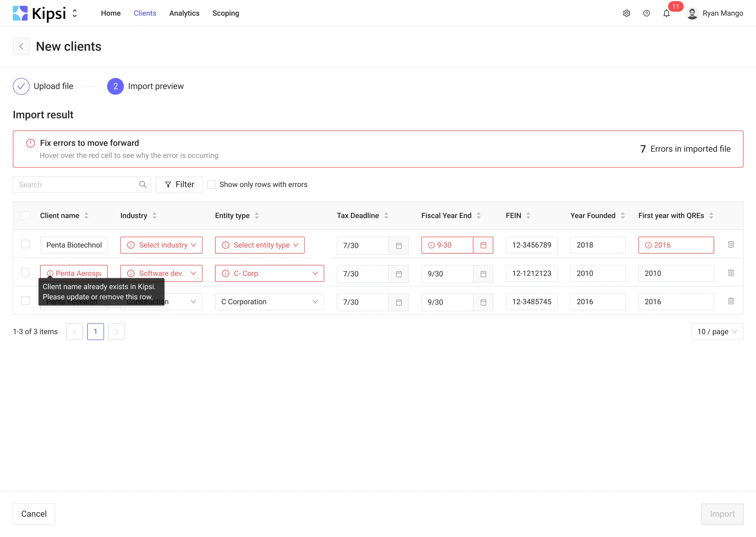Sort by the Client name column
Image resolution: width=756 pixels, height=537 pixels.
(x=86, y=215)
